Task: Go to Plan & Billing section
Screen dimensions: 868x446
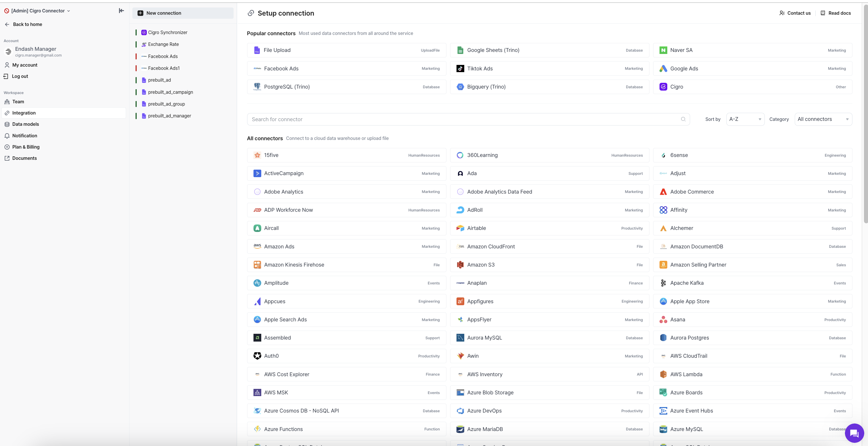Action: 26,147
